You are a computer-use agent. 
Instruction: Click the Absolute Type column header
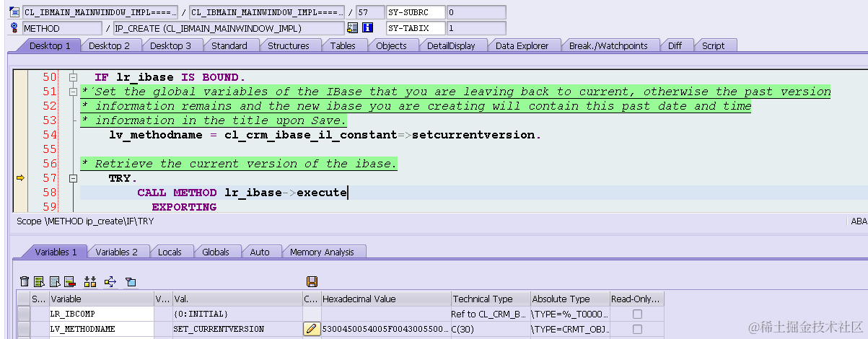click(569, 299)
